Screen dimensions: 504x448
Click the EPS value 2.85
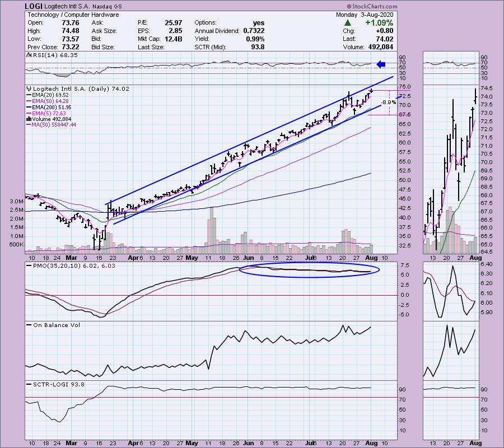tap(175, 31)
